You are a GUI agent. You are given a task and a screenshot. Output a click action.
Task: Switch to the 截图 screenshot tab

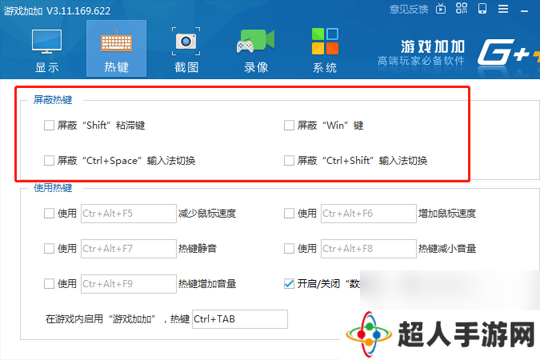pyautogui.click(x=186, y=50)
